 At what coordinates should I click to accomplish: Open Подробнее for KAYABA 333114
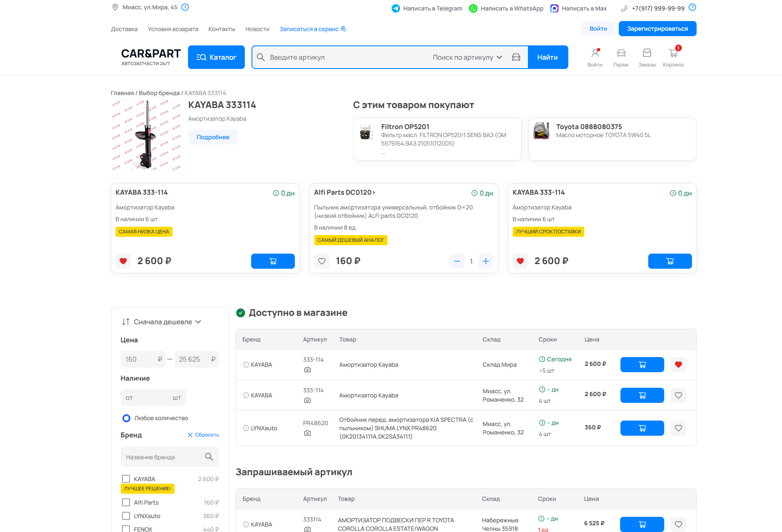[x=213, y=137]
